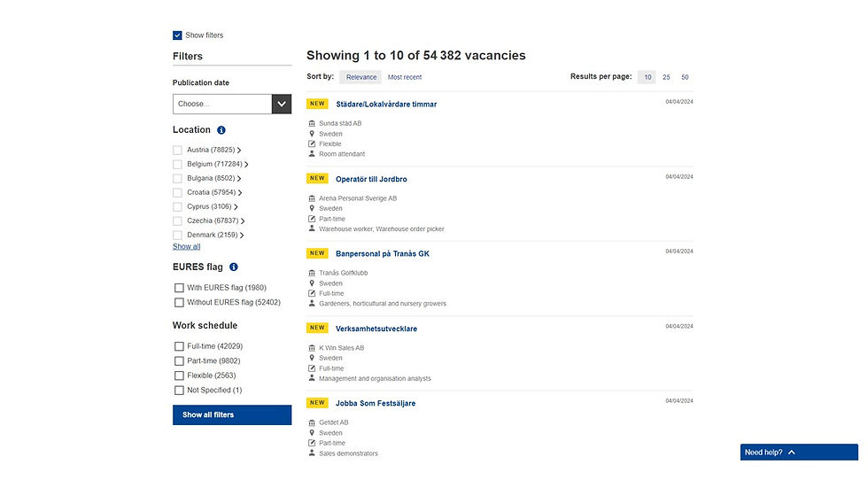The width and height of the screenshot is (868, 488).
Task: Click the Location info icon
Action: click(221, 130)
